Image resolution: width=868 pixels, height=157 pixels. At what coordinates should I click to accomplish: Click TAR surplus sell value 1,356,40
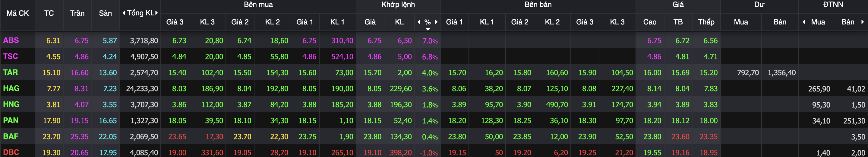pos(781,72)
